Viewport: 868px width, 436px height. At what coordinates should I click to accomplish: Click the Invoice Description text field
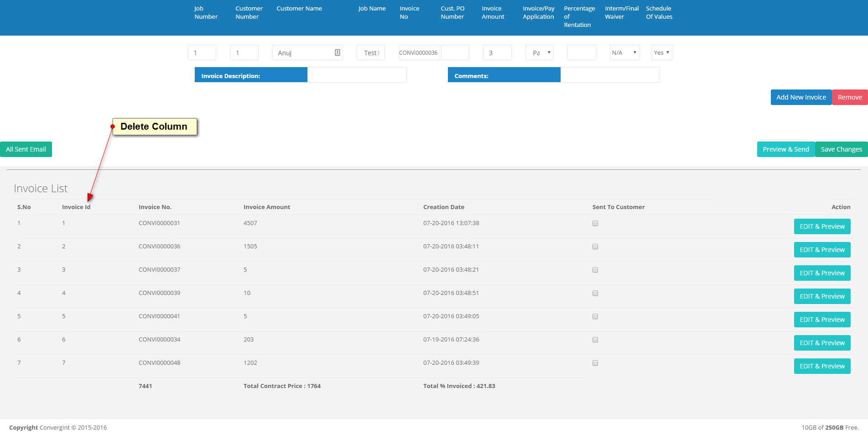pos(357,75)
